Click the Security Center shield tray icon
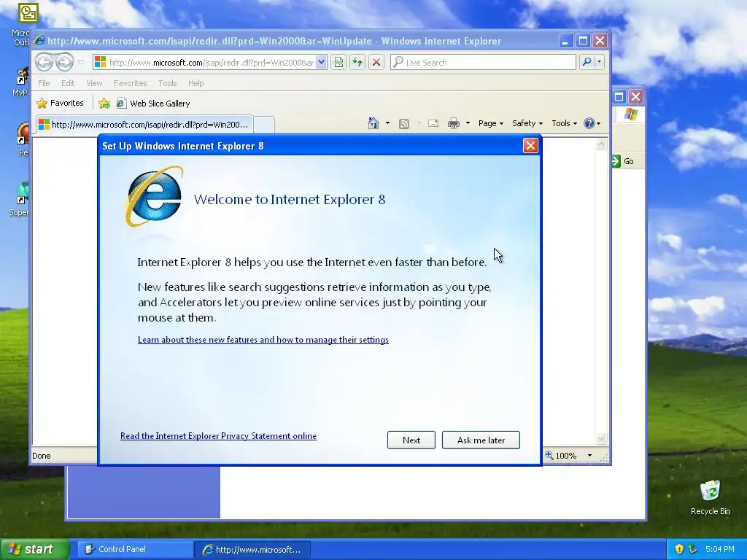747x560 pixels. pyautogui.click(x=679, y=549)
